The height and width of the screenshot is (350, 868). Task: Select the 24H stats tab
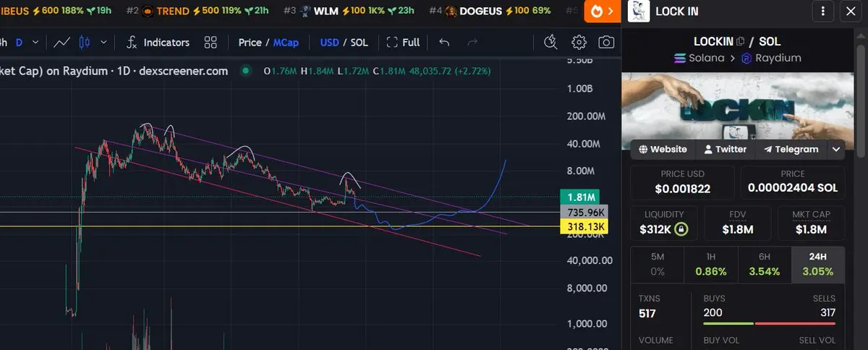point(818,265)
